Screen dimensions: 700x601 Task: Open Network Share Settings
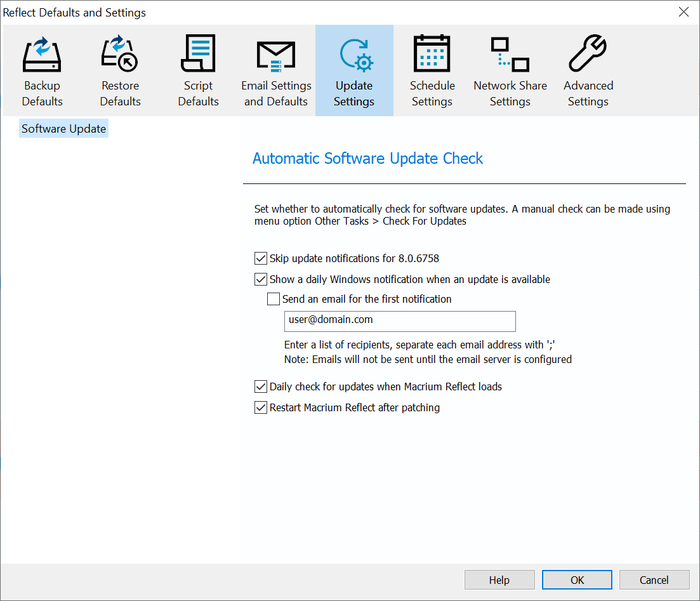(x=510, y=70)
